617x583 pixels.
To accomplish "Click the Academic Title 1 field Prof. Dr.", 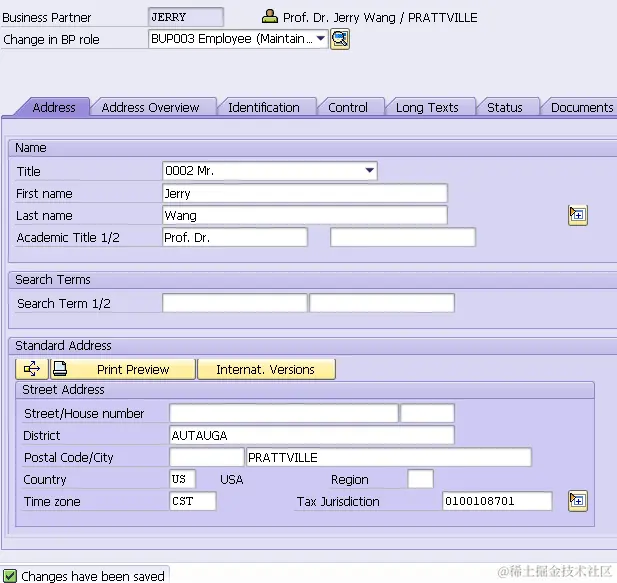I will point(235,237).
